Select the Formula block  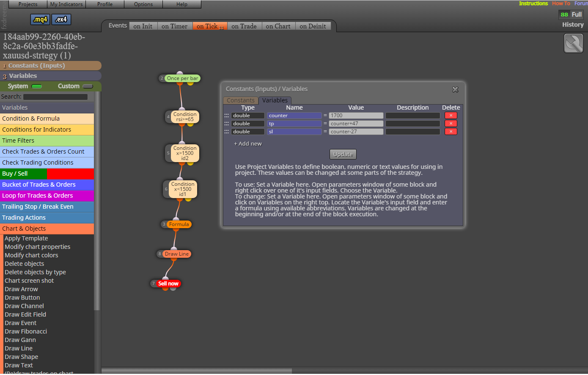179,224
